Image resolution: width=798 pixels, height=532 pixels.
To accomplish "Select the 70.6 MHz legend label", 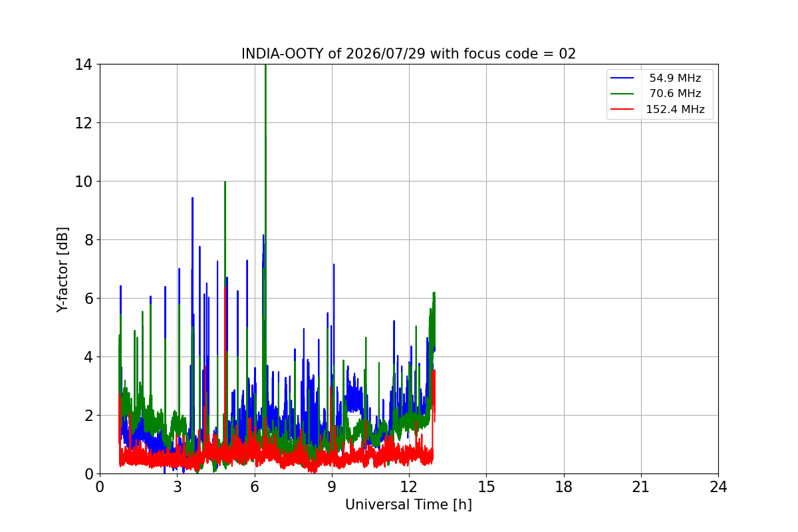I will [675, 94].
